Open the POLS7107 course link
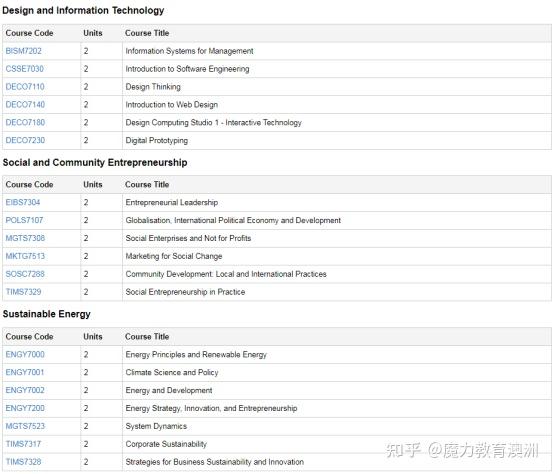The width and height of the screenshot is (553, 474). (24, 220)
